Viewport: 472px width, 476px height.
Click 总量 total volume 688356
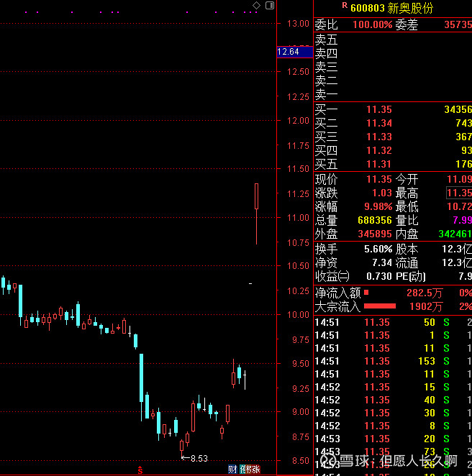point(375,220)
